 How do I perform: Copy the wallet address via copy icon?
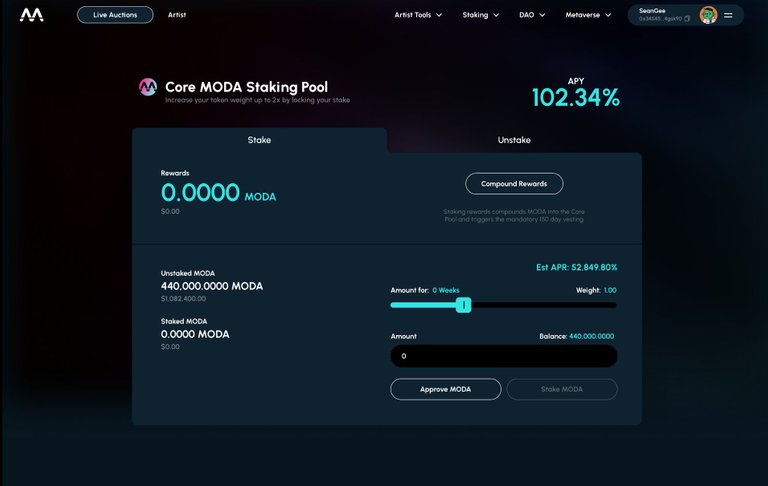click(687, 19)
